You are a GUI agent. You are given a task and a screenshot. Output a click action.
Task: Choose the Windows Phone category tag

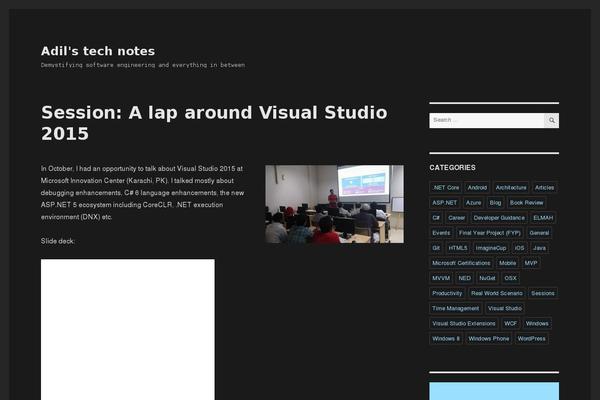(489, 339)
